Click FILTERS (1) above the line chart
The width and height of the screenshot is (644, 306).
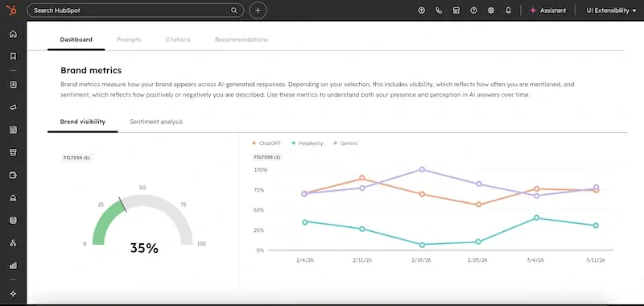pyautogui.click(x=267, y=157)
